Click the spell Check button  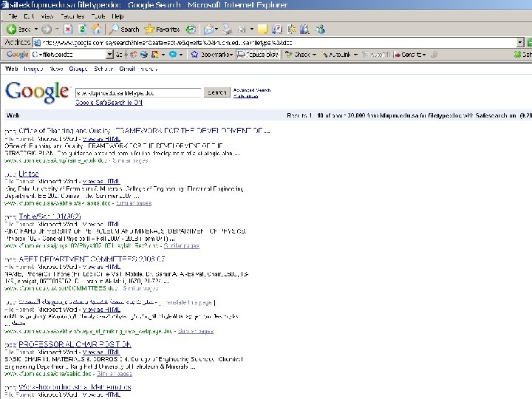click(x=298, y=54)
